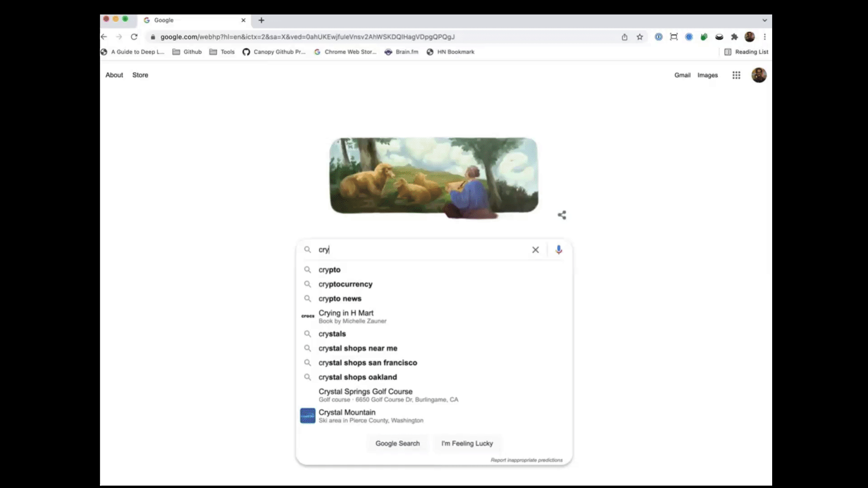Click the Crystal Mountain thumbnail image

point(308,416)
